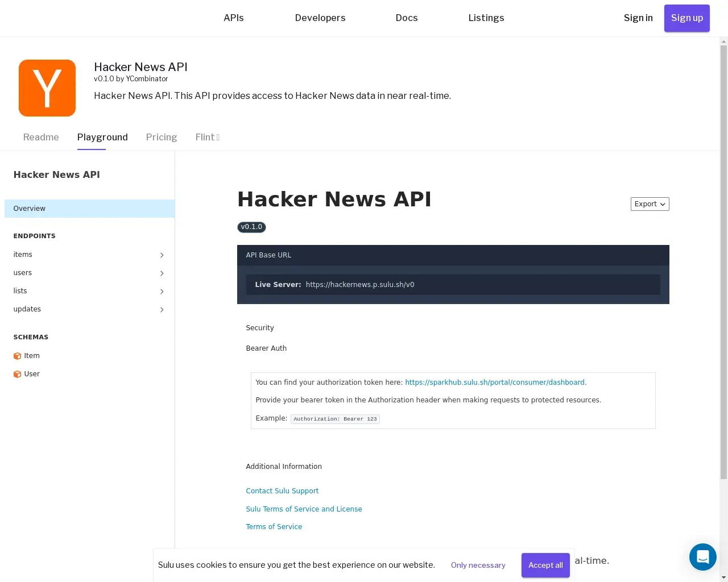Expand the updates endpoint chevron
The width and height of the screenshot is (728, 582).
coord(162,310)
